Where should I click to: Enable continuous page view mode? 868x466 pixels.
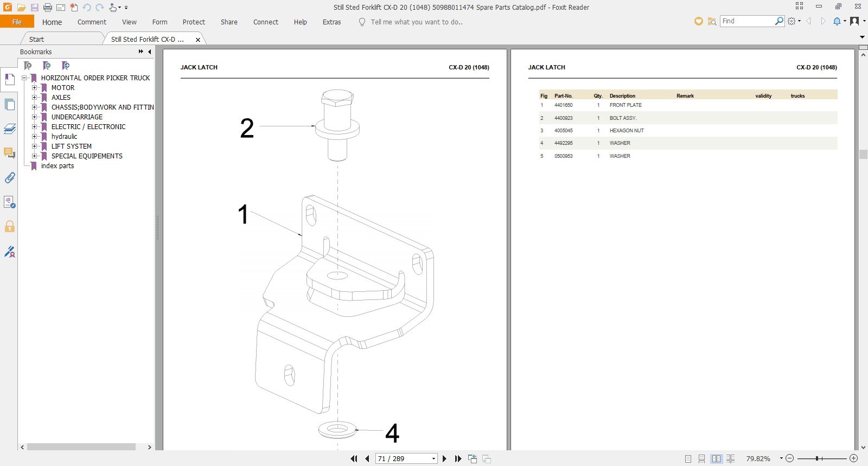[702, 458]
